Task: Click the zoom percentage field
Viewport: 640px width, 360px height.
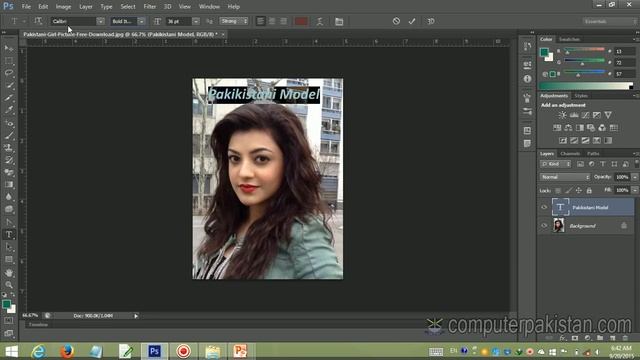Action: 30,316
